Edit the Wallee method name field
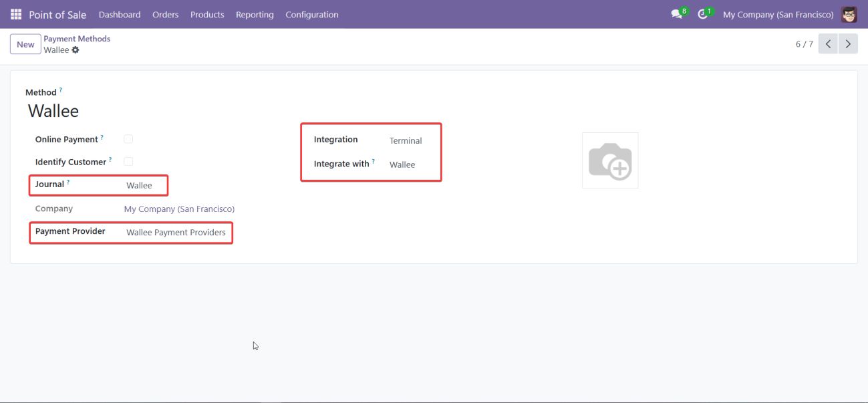 (53, 111)
